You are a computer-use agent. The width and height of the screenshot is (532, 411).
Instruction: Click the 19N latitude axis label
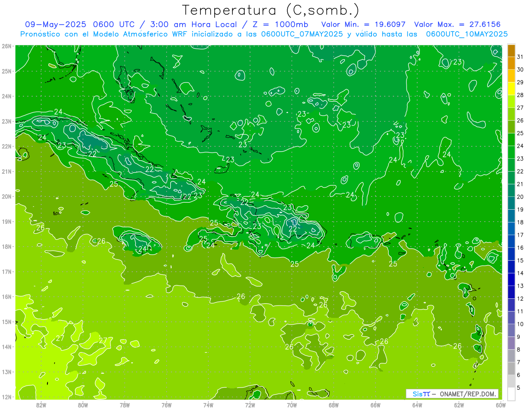tap(7, 222)
